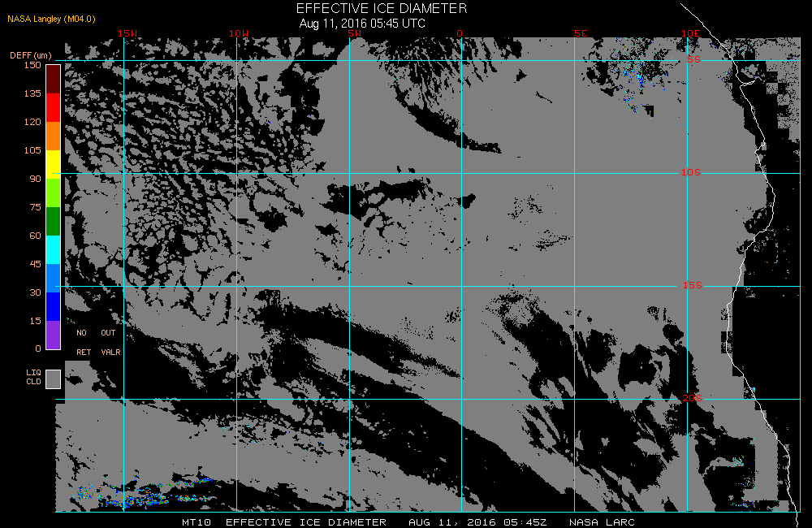Click the '75' scale value

click(x=35, y=207)
